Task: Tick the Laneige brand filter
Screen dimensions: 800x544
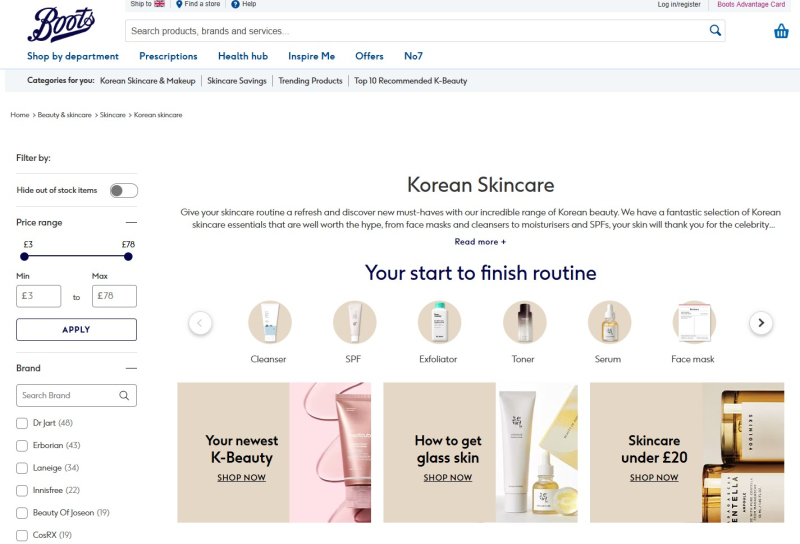Action: (x=22, y=468)
